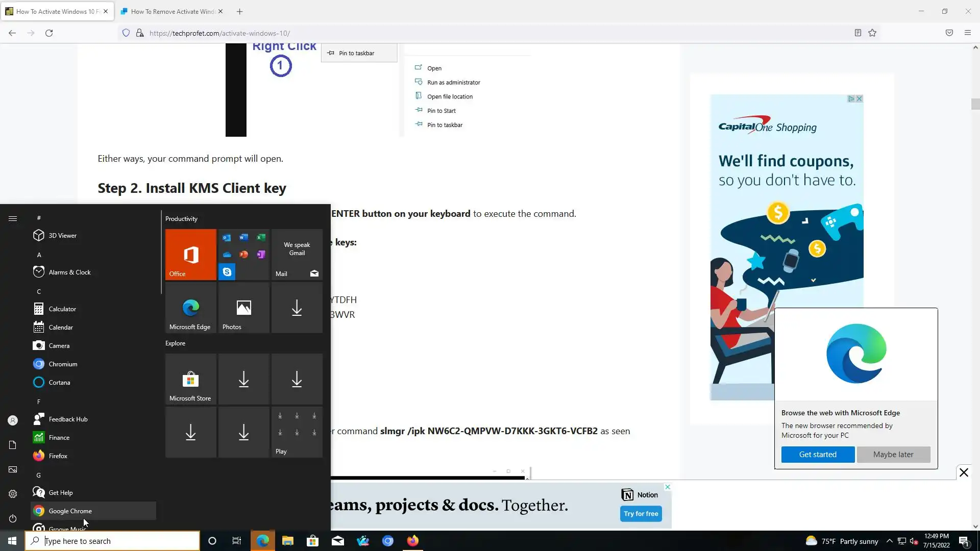Show hidden system tray icons chevron
Image resolution: width=980 pixels, height=551 pixels.
(x=889, y=541)
